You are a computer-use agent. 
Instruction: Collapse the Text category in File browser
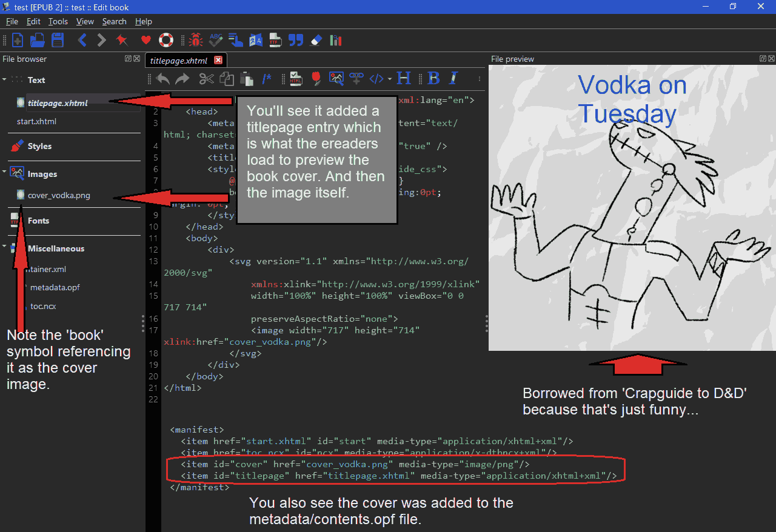5,79
